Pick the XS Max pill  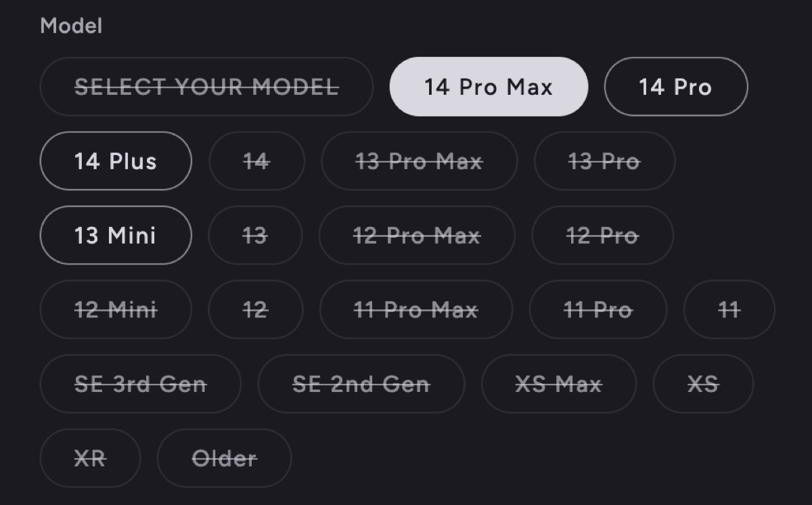click(558, 384)
